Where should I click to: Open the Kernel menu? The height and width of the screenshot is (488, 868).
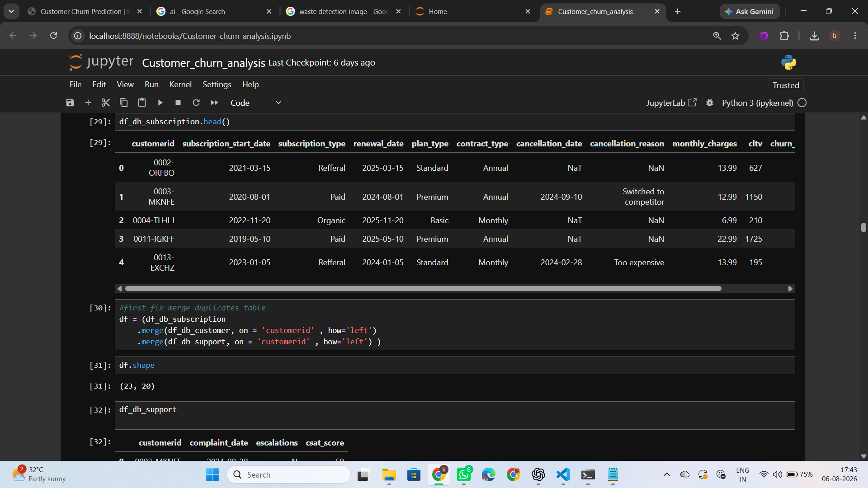click(180, 84)
